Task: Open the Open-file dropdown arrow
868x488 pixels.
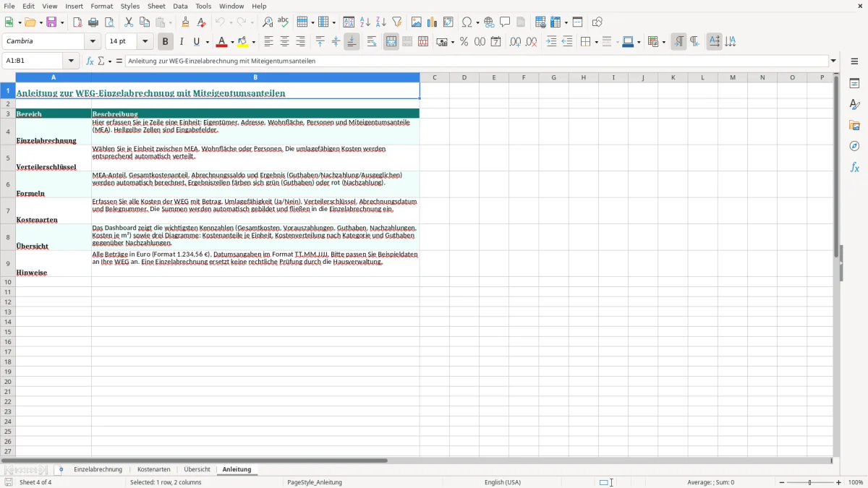Action: click(x=40, y=22)
